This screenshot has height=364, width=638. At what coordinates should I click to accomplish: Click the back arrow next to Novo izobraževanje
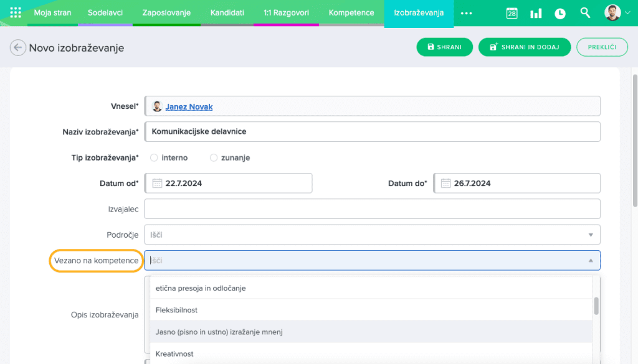[x=18, y=48]
